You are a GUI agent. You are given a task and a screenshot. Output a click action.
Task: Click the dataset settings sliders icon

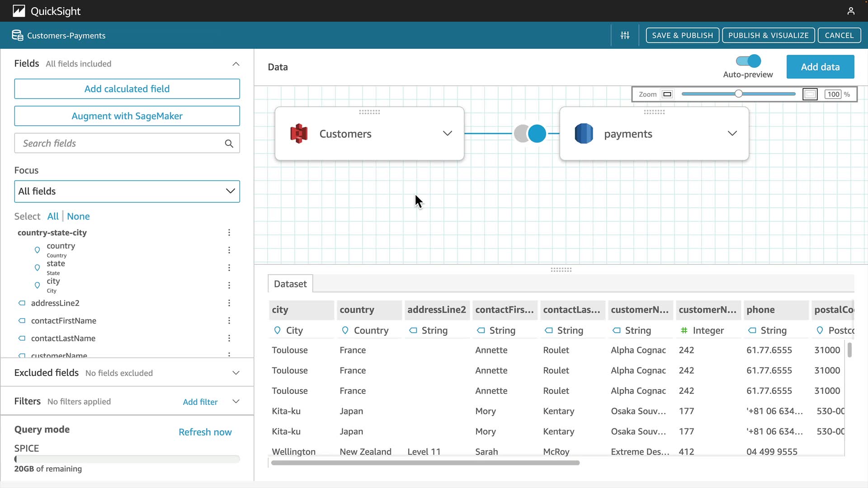point(625,35)
